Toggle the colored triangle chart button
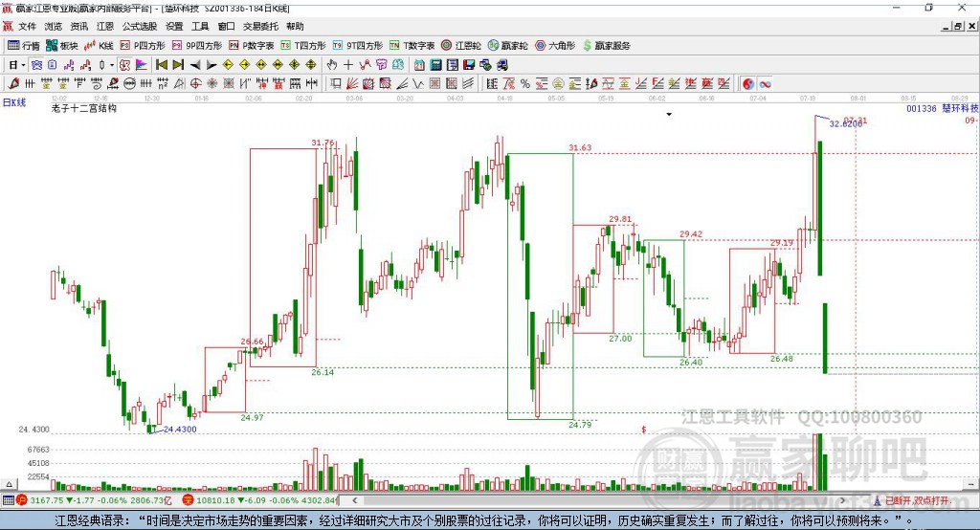The image size is (980, 530). [x=142, y=64]
